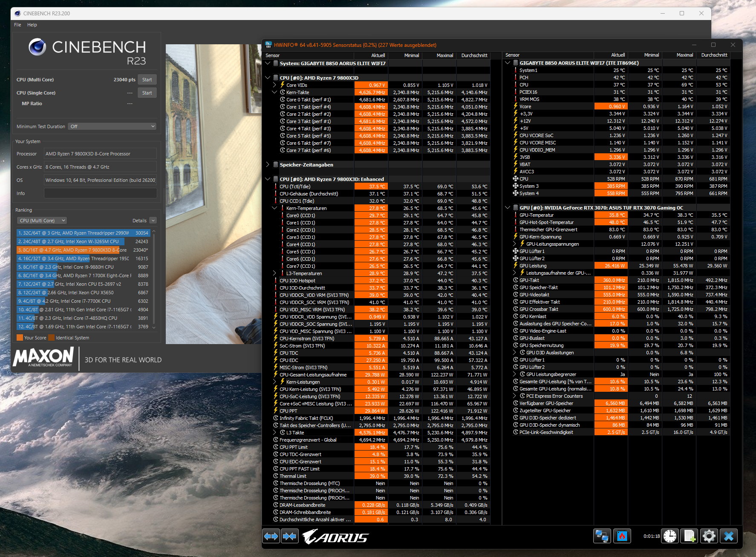This screenshot has height=557, width=756.
Task: Select the orange ranking entry AMD Ryzen 7 9800X3D
Action: 83,250
